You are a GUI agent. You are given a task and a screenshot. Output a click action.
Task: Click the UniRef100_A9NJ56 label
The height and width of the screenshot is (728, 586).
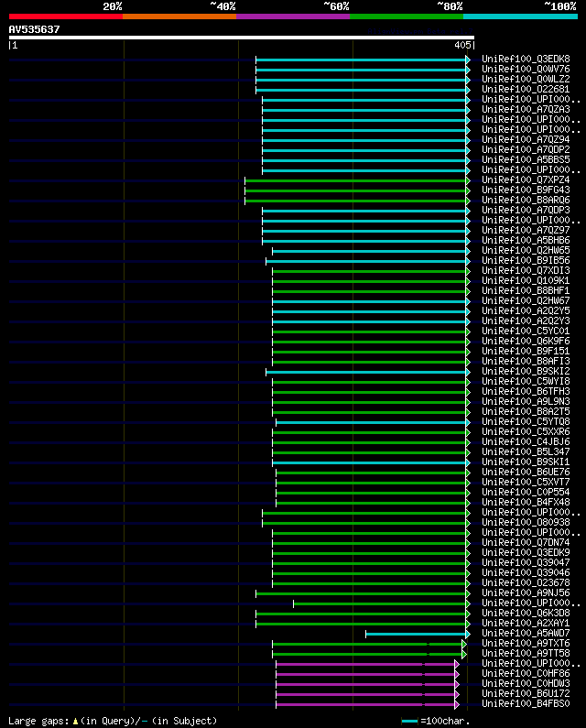pyautogui.click(x=526, y=592)
